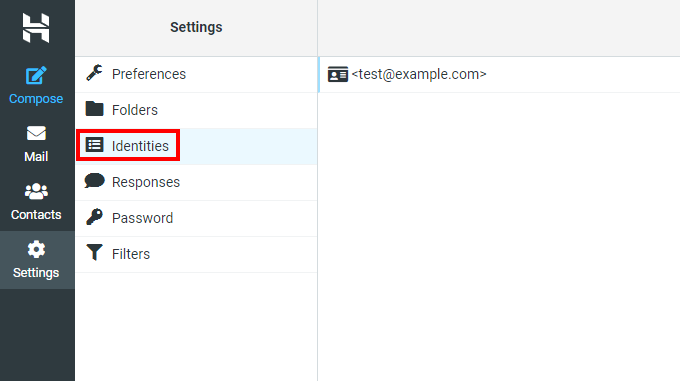Viewport: 680px width, 381px height.
Task: Open the Filters settings entry
Action: [196, 254]
